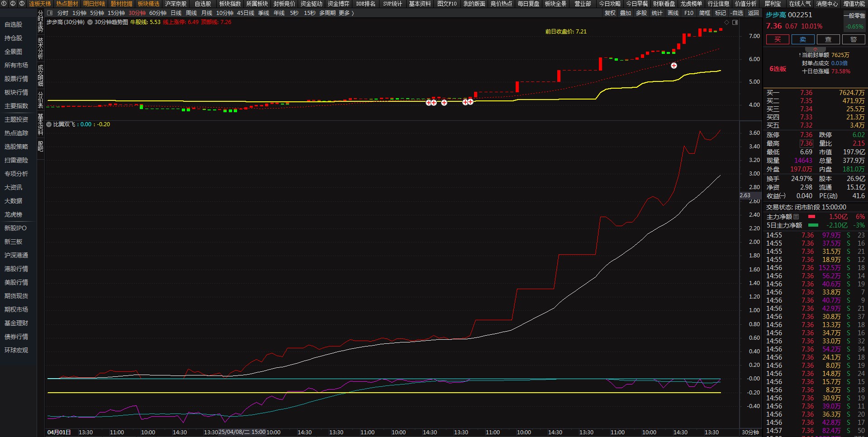
Task: Open 自选股 in left sidebar
Action: tap(14, 24)
